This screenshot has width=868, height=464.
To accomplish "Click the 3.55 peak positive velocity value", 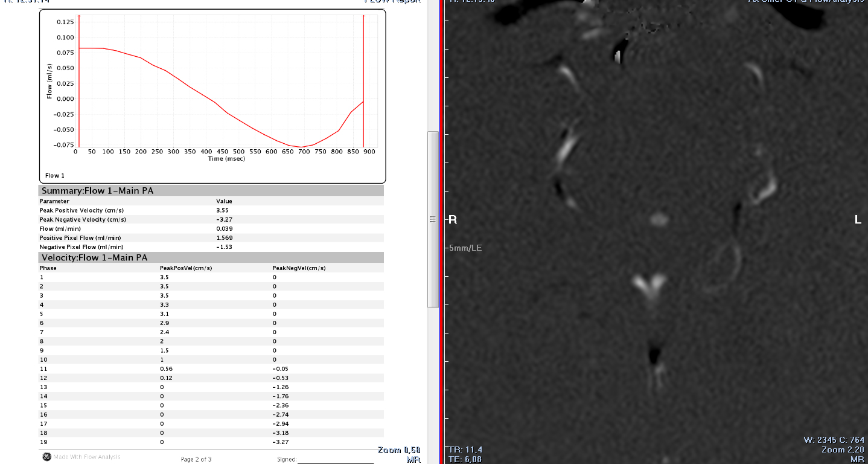I will click(222, 210).
